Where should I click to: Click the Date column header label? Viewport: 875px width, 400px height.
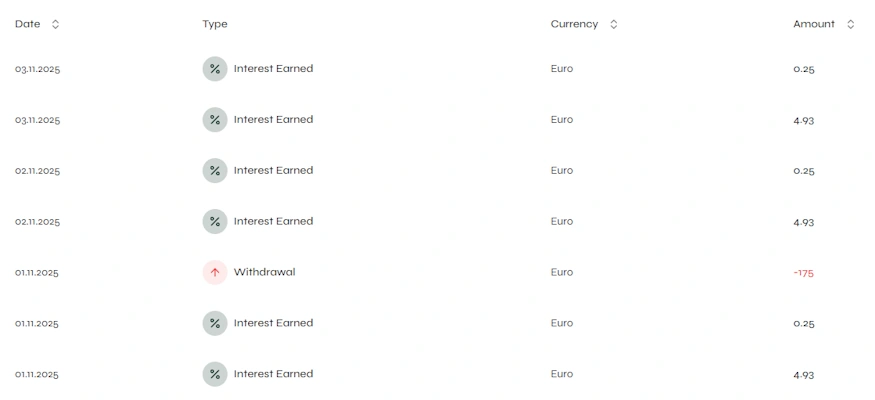(x=27, y=24)
